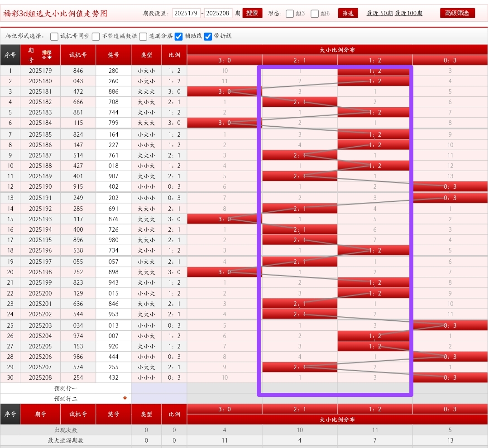489x448 pixels.
Task: Enable the 试机号同步 checkbox
Action: (x=54, y=36)
